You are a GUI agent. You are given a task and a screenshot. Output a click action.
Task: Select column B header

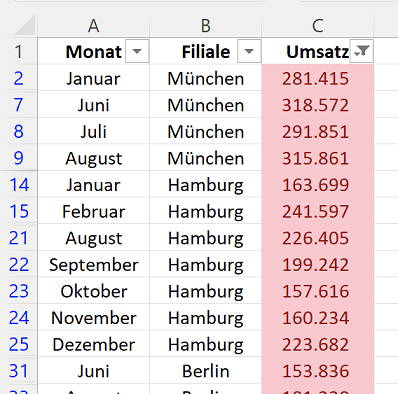206,25
